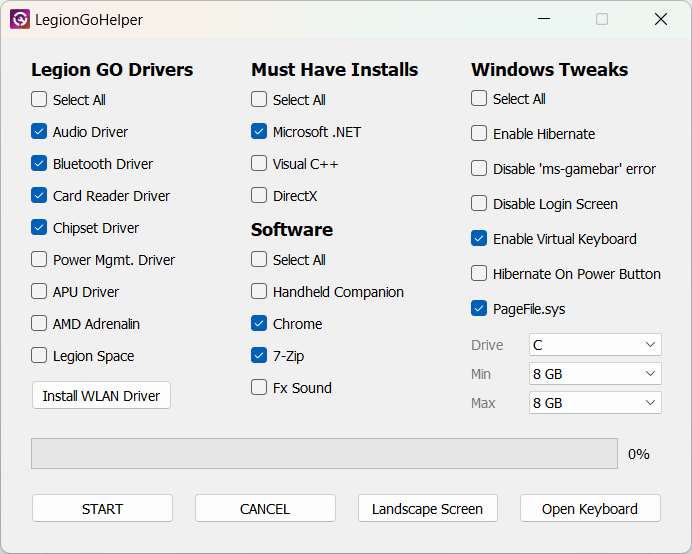Uncheck the Card Reader Driver checkbox
692x554 pixels.
coord(39,196)
